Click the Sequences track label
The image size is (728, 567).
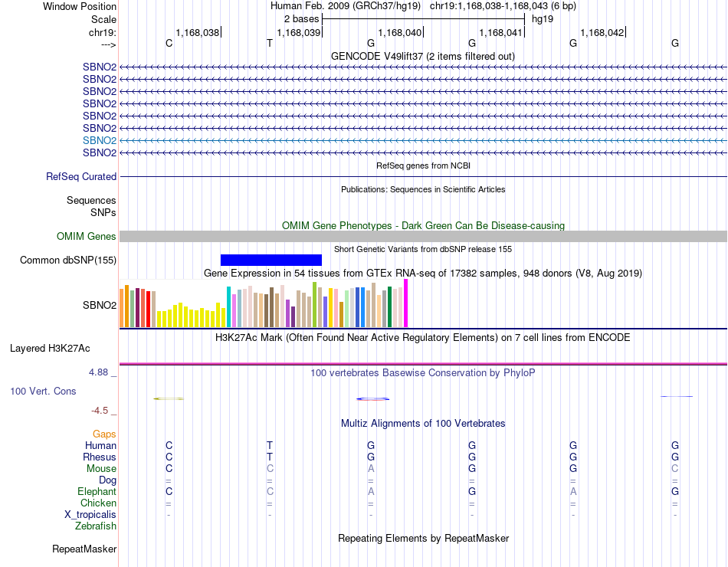[x=91, y=200]
